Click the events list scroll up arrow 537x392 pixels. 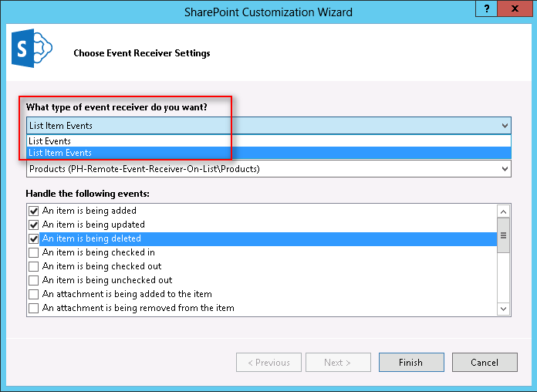click(x=503, y=211)
